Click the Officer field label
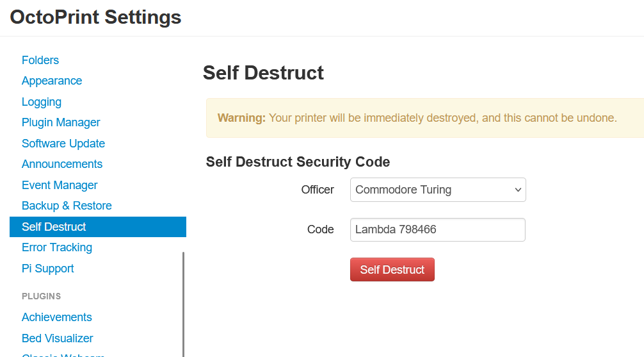This screenshot has height=357, width=644. [x=318, y=190]
